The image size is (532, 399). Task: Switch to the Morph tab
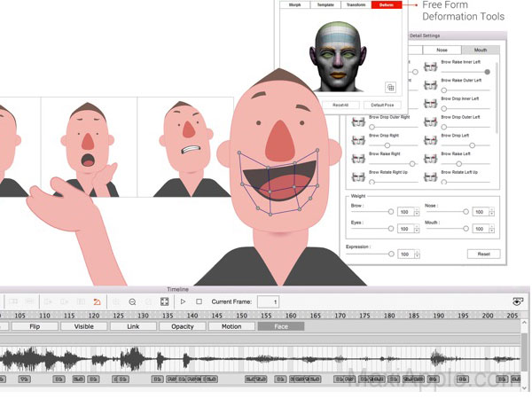(x=294, y=4)
